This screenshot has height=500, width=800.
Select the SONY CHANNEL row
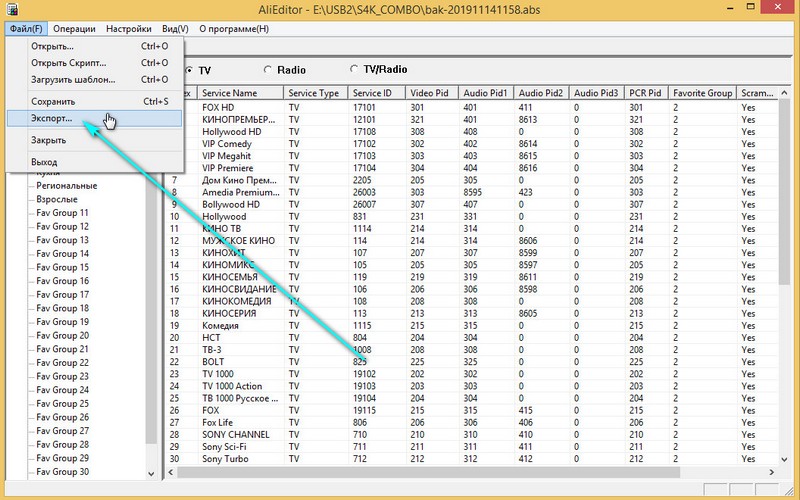472,435
